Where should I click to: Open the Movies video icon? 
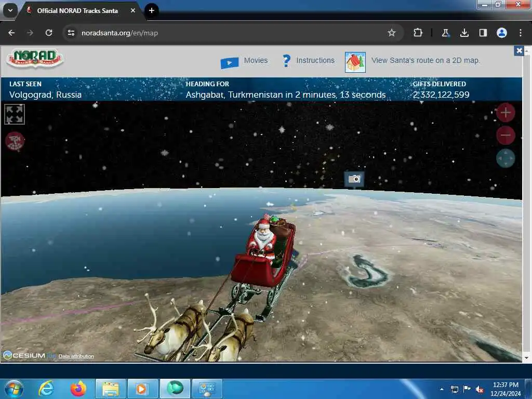coord(229,62)
